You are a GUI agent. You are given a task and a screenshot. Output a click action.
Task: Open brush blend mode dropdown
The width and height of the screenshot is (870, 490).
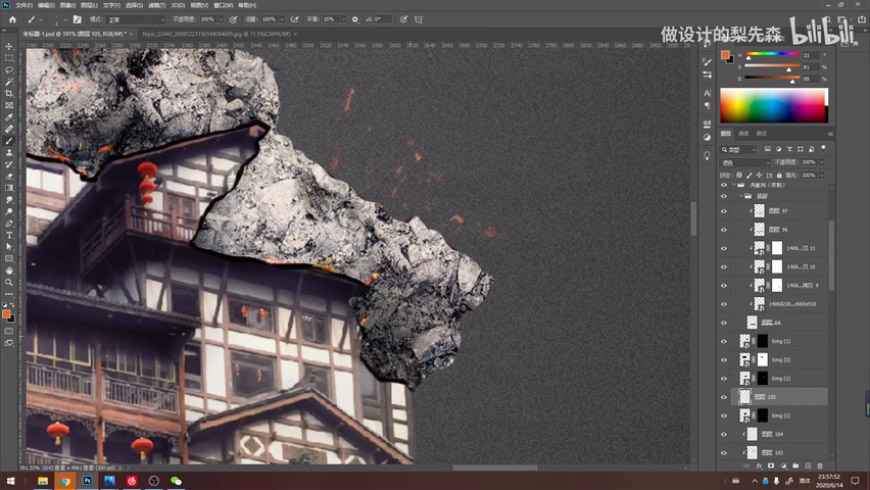click(x=136, y=19)
